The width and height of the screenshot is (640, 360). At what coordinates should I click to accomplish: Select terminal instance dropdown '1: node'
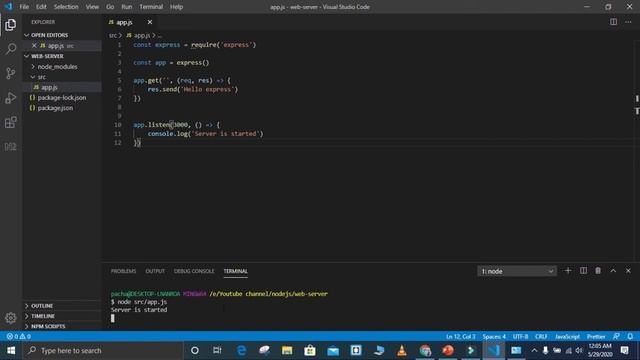click(517, 271)
